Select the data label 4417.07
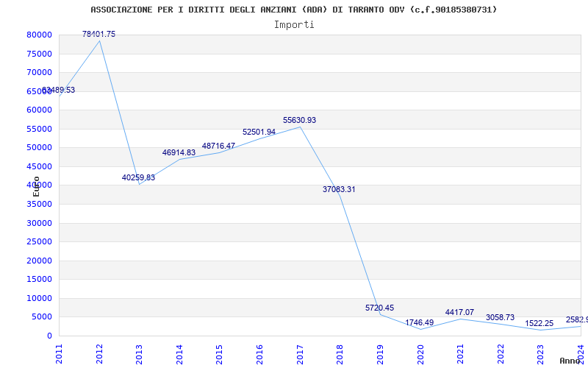Viewport: 588px width, 368px height. [x=460, y=312]
